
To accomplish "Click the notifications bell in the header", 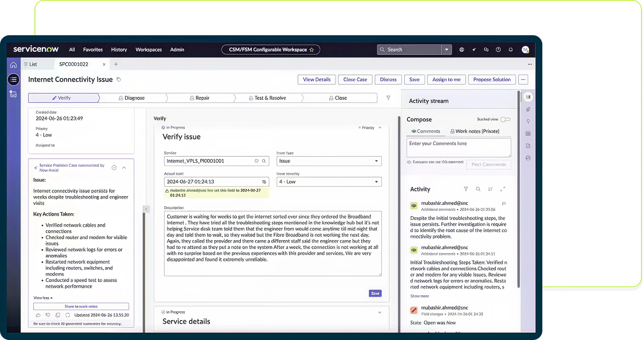I will point(511,50).
